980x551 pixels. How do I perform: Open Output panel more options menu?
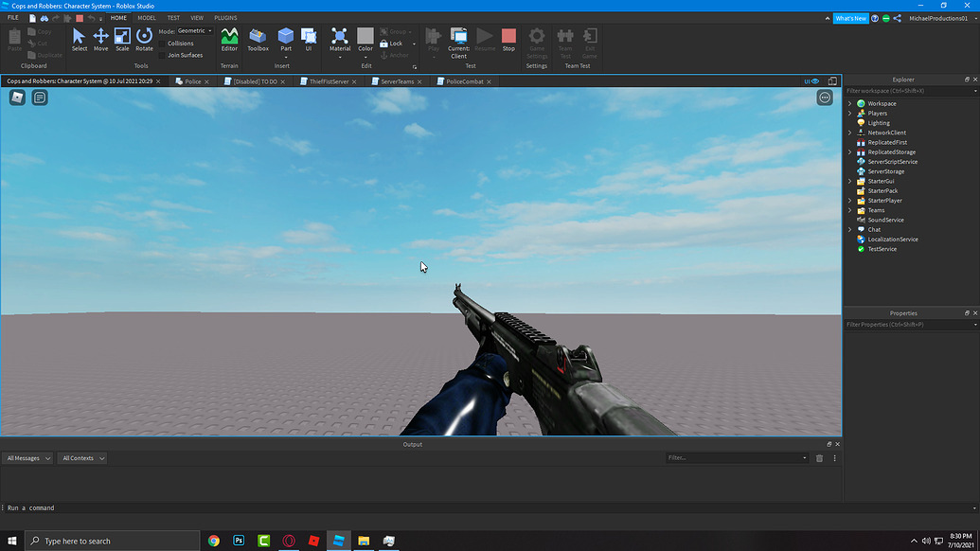(x=834, y=458)
